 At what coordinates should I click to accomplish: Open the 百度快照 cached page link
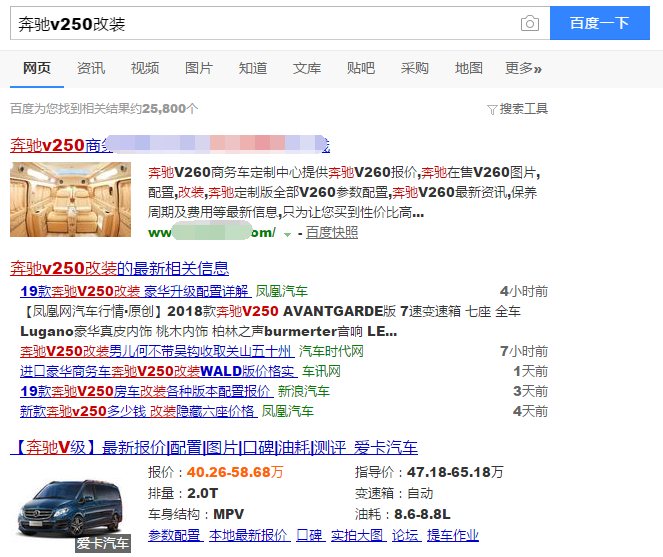click(x=332, y=232)
